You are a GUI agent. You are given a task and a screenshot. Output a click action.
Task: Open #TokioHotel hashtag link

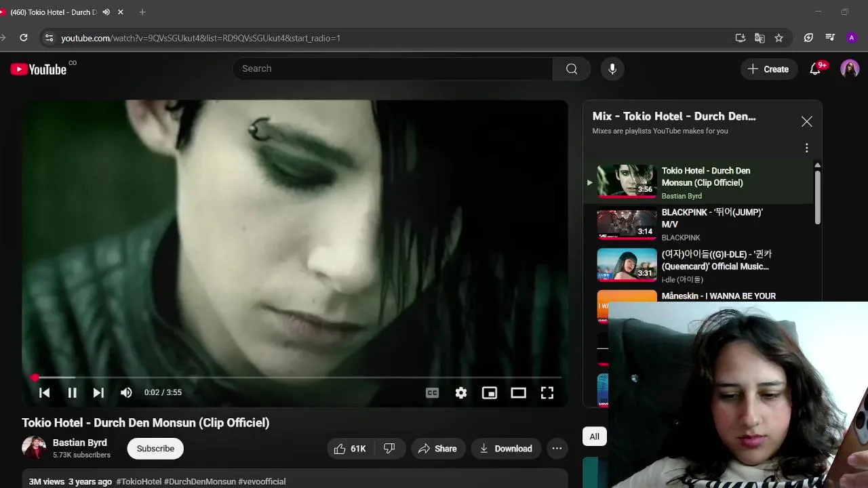tap(139, 482)
